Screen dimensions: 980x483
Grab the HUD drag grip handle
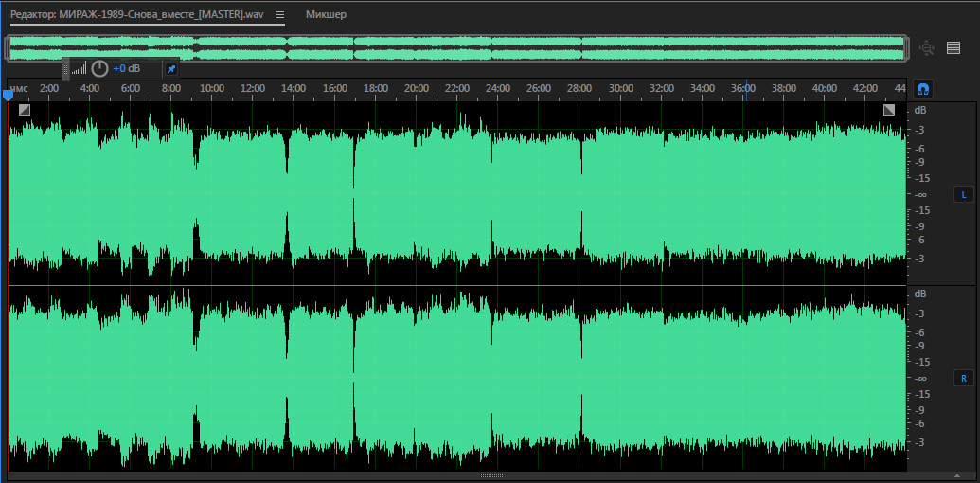pos(66,68)
